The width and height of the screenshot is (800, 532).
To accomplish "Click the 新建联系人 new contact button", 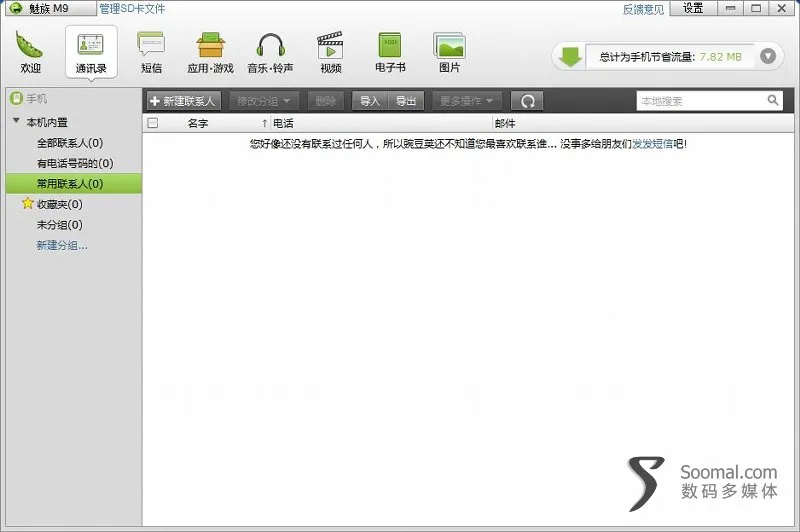I will (184, 101).
